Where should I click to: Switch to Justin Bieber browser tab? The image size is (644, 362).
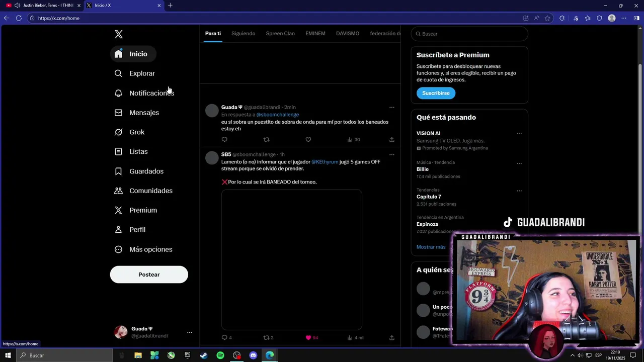tap(43, 6)
